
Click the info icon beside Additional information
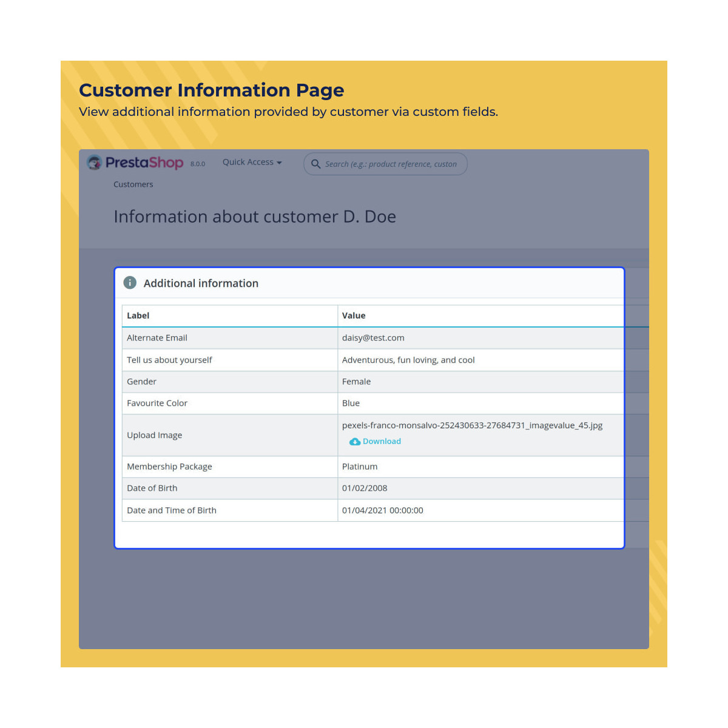click(129, 282)
